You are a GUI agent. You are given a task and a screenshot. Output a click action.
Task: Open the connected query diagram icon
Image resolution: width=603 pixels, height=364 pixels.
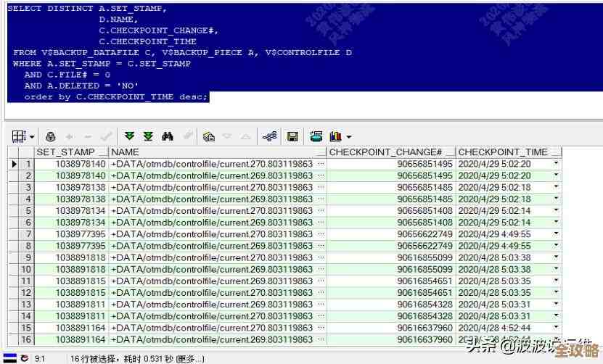(269, 136)
